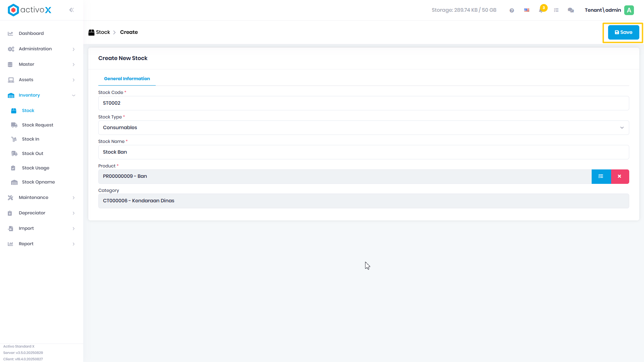The image size is (644, 362).
Task: Click the Stock Out truck icon
Action: point(14,154)
